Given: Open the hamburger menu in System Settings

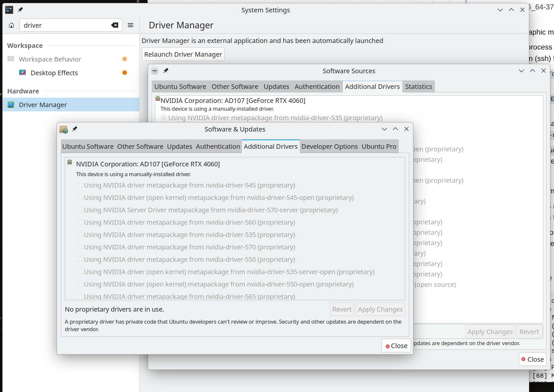Looking at the screenshot, I should pyautogui.click(x=131, y=25).
